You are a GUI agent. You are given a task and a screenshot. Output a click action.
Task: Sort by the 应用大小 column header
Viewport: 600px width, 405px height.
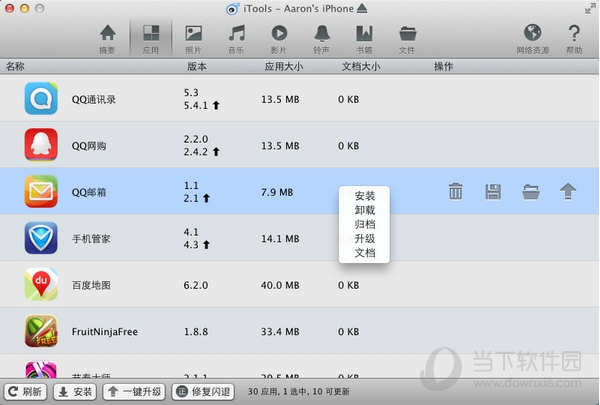tap(284, 67)
